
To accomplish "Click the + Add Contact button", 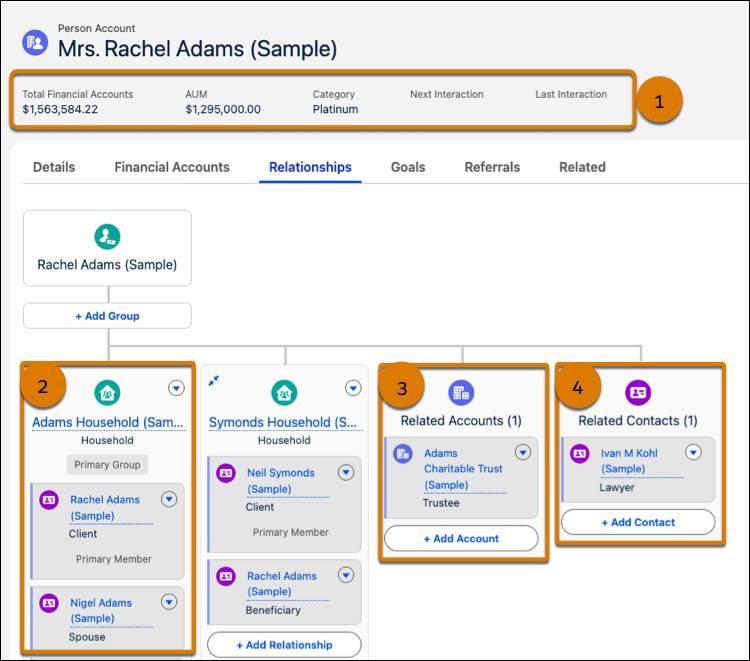I will click(x=638, y=522).
